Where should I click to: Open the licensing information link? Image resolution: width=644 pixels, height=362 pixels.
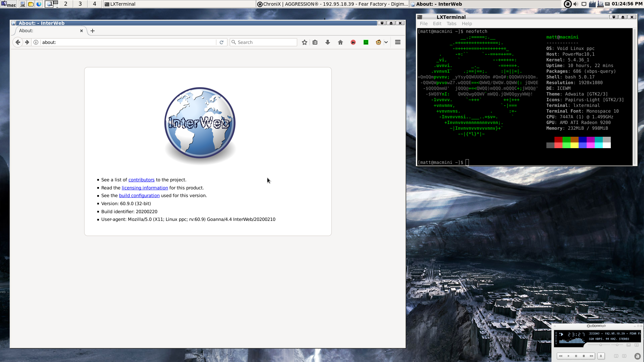click(145, 188)
